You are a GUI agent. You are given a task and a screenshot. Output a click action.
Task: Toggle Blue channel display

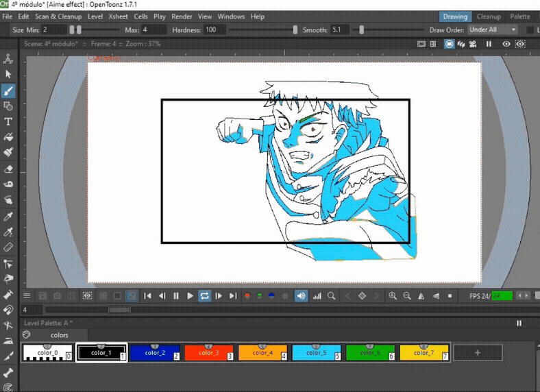pyautogui.click(x=271, y=296)
